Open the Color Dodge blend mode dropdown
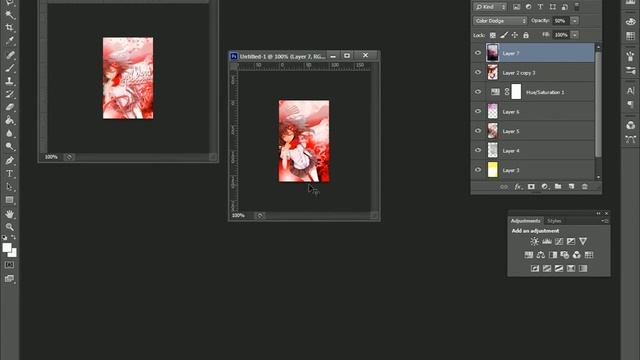 (x=500, y=21)
